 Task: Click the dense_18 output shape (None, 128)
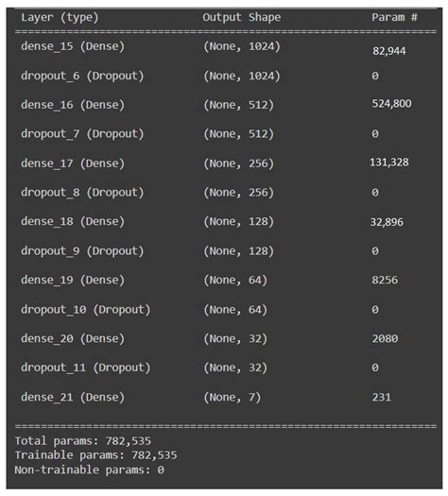coord(238,222)
